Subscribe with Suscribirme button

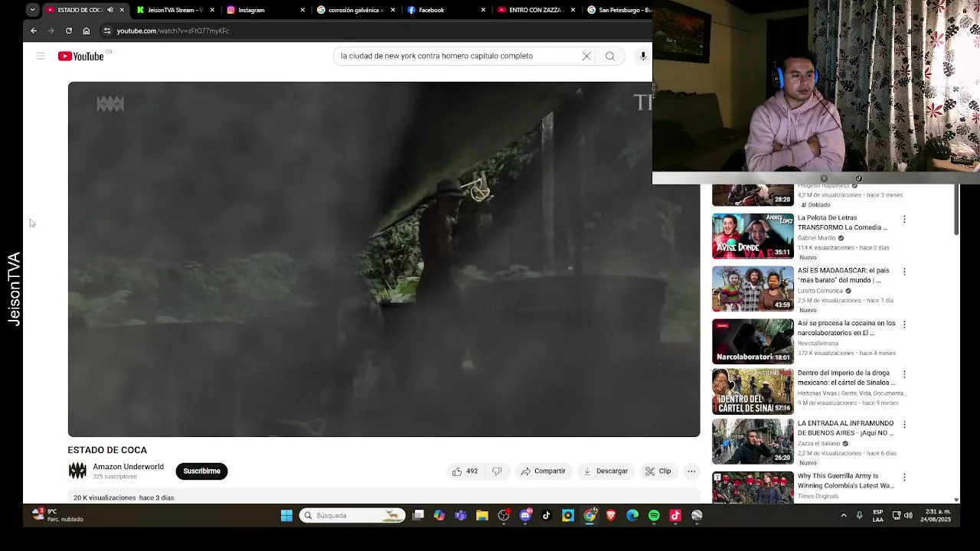pos(201,471)
